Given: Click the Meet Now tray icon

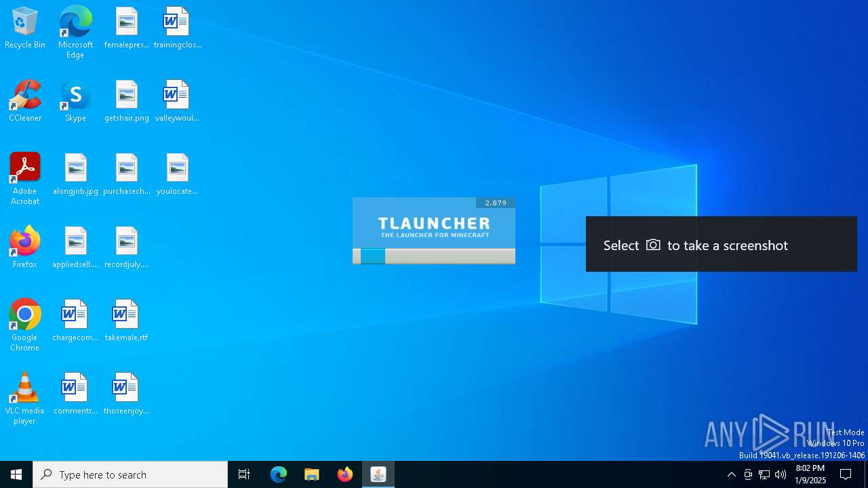Looking at the screenshot, I should 748,474.
